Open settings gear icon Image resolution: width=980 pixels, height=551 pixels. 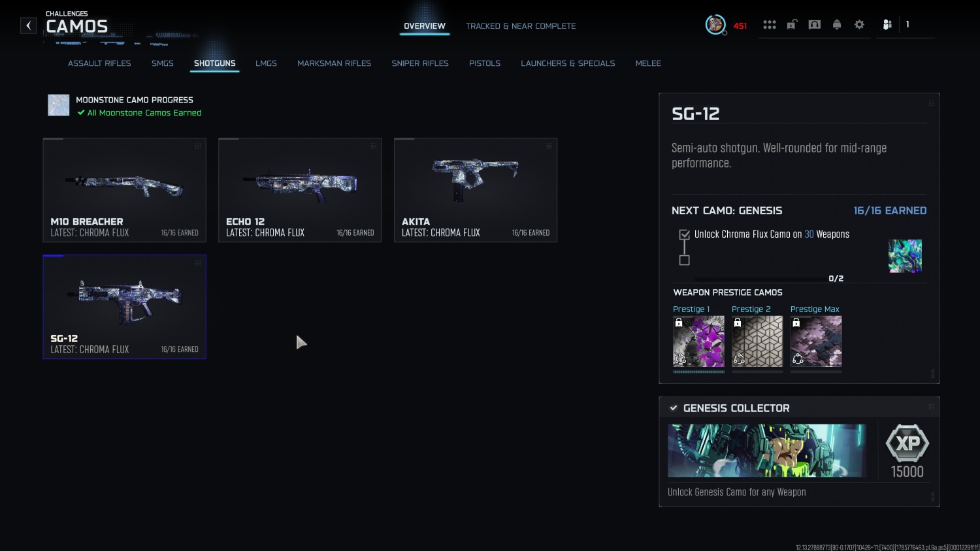tap(859, 25)
